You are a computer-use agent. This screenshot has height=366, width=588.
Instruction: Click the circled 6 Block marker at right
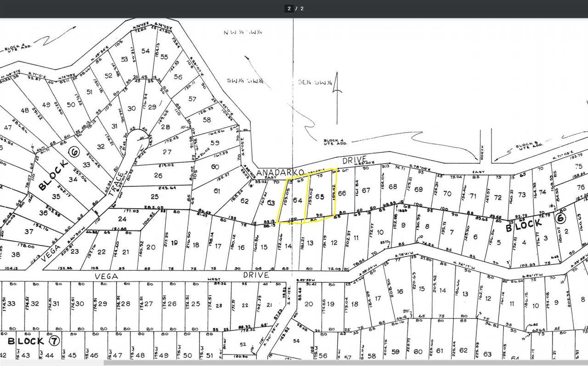click(x=560, y=218)
